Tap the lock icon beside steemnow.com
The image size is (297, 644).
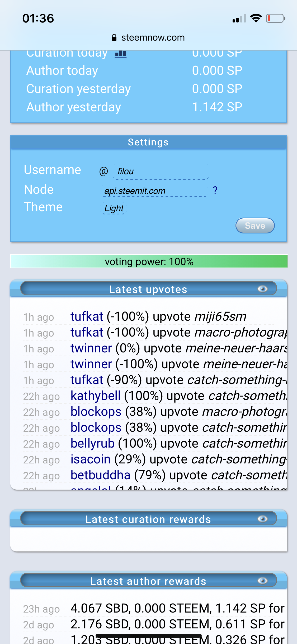point(114,38)
